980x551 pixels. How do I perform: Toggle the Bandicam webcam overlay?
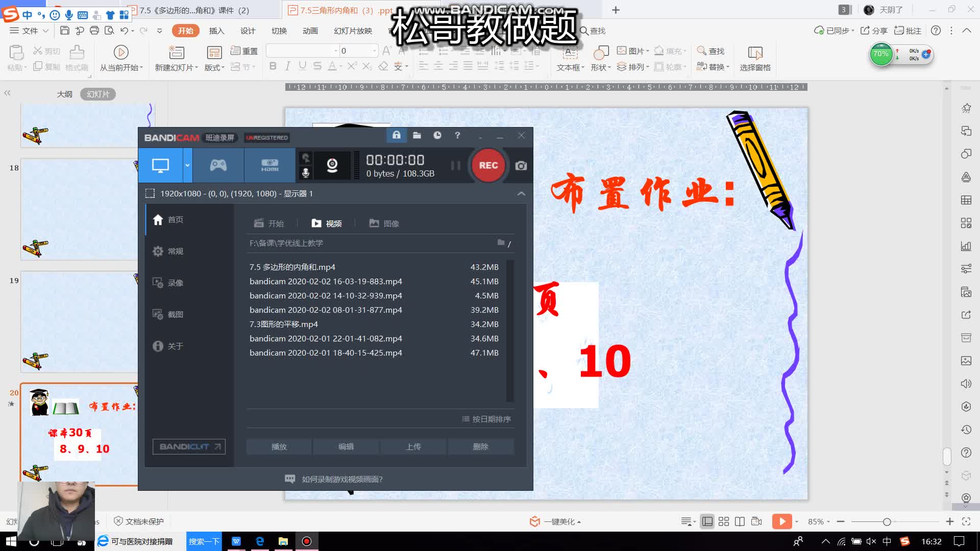tap(332, 165)
